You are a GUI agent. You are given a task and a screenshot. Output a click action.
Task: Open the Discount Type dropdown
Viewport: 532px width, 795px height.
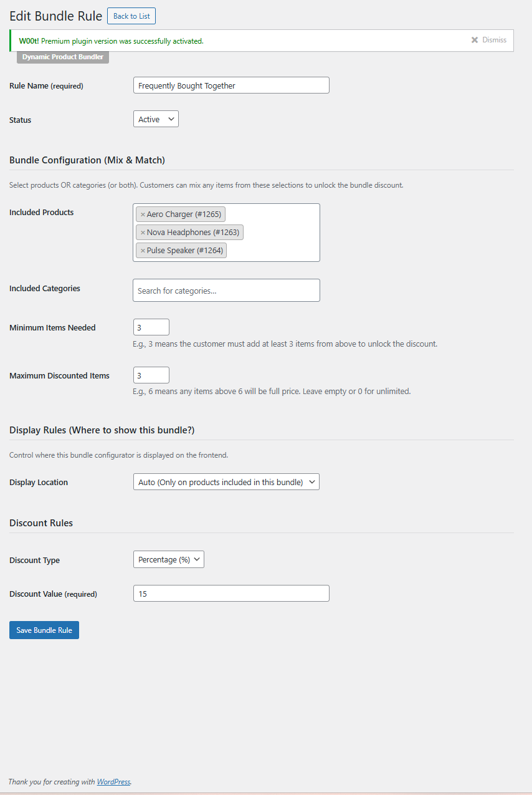[169, 560]
